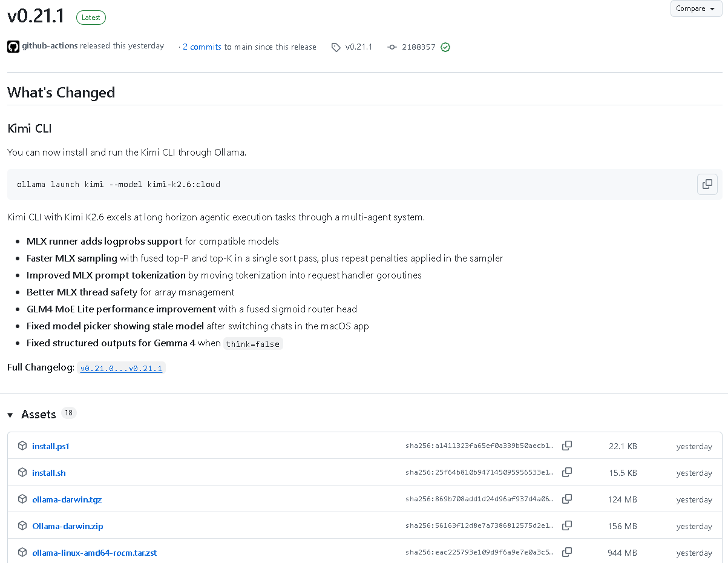This screenshot has height=563, width=728.
Task: Click the 156 MB file size
Action: coord(623,526)
